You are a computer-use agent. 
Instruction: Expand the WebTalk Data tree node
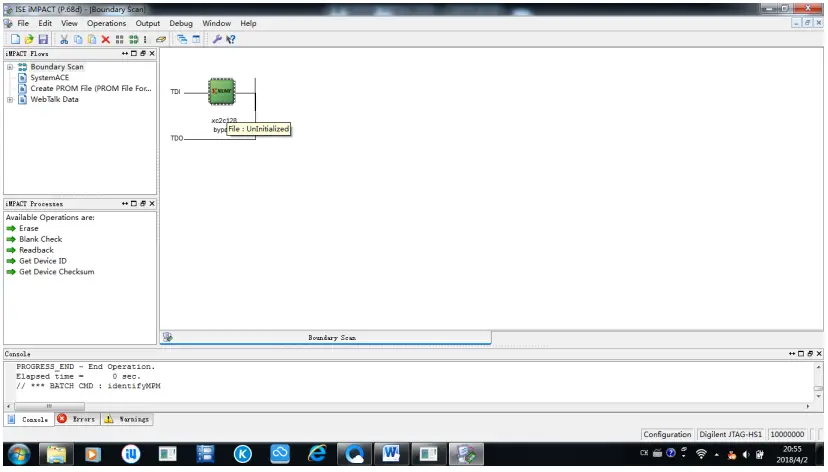click(x=10, y=99)
